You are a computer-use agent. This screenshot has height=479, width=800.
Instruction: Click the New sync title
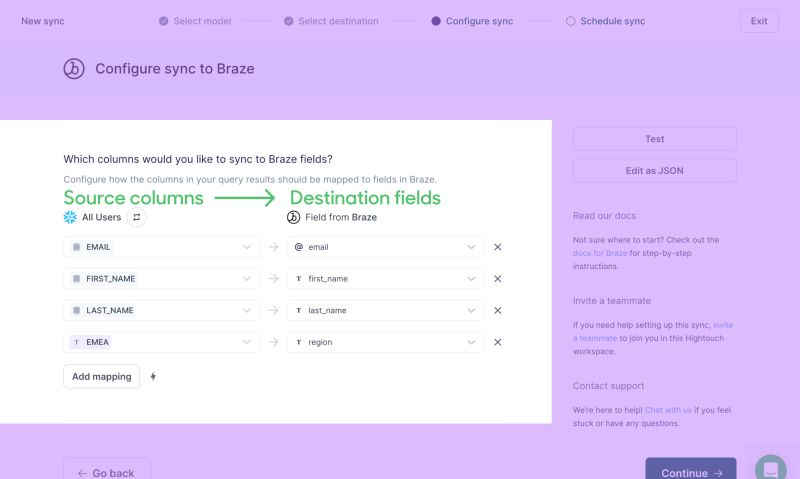click(43, 21)
